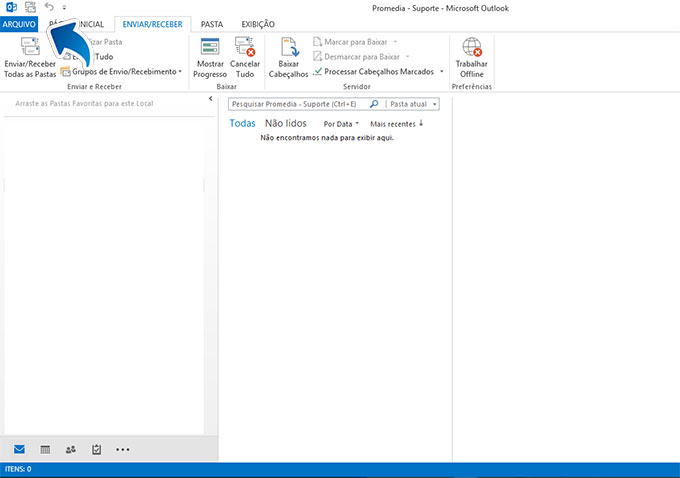Open the Calendar view icon
Screen dimensions: 680x478
click(45, 450)
